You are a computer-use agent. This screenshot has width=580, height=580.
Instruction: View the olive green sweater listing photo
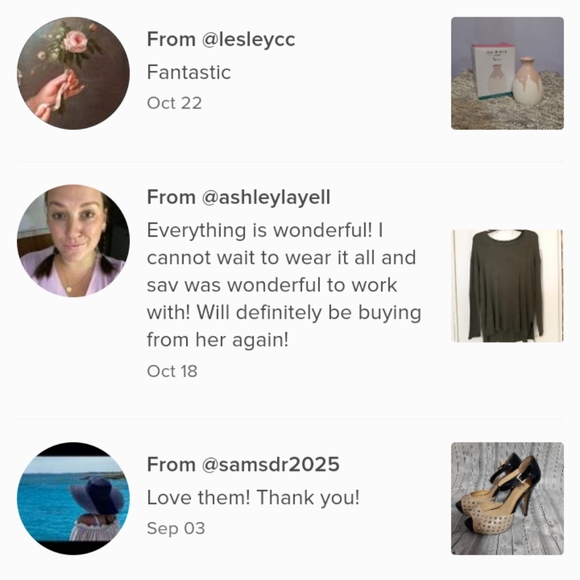pyautogui.click(x=507, y=286)
